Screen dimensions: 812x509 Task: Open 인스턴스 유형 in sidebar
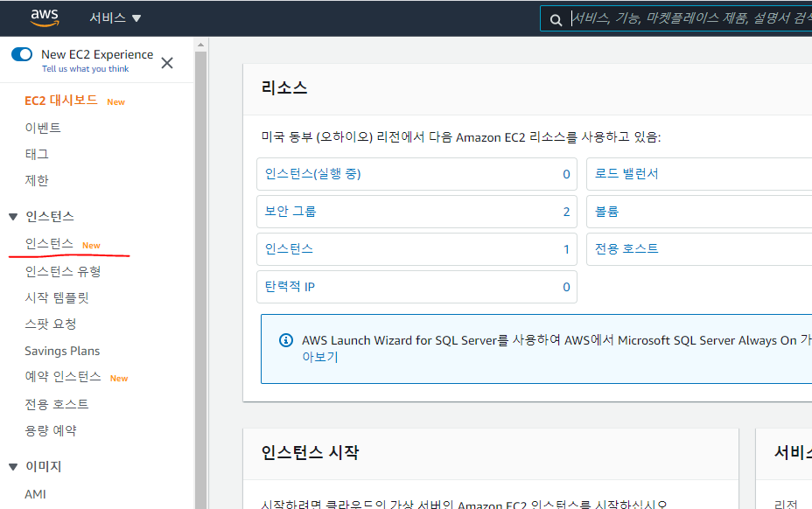[x=63, y=271]
